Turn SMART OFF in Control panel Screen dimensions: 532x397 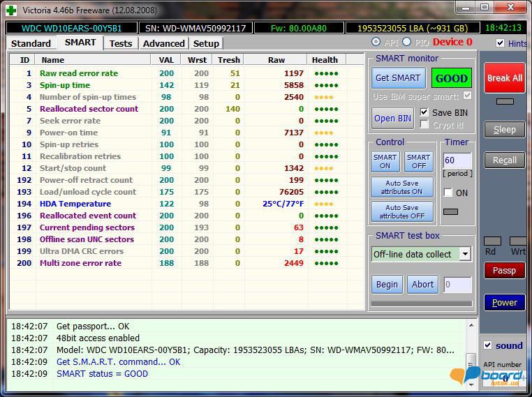(418, 161)
